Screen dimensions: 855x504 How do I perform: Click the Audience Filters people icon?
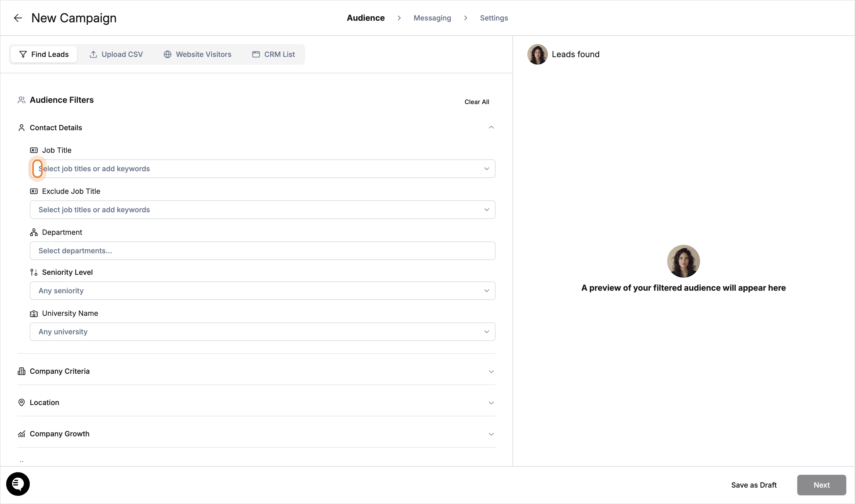(x=21, y=100)
